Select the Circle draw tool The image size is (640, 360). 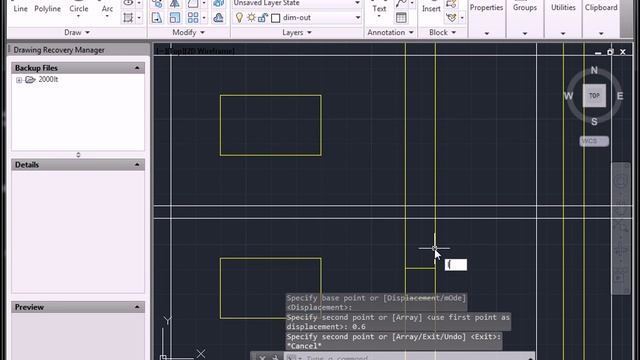pyautogui.click(x=79, y=8)
